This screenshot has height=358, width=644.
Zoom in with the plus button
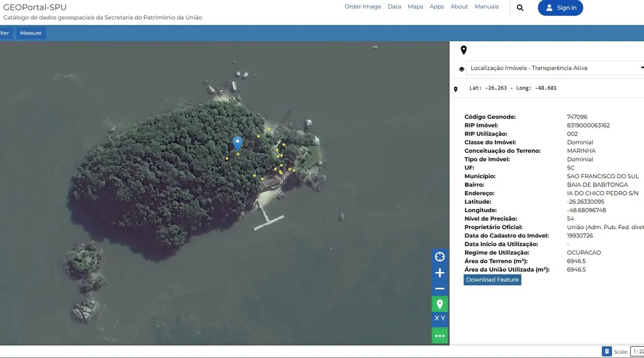pos(440,273)
